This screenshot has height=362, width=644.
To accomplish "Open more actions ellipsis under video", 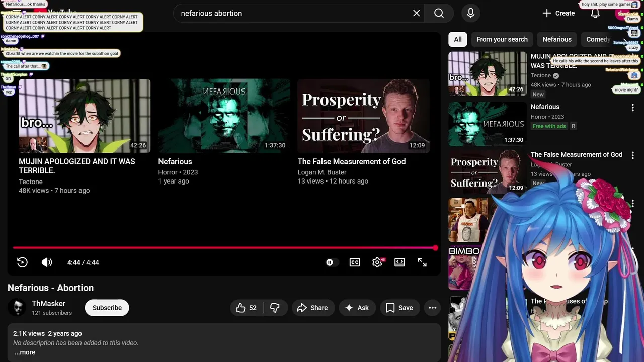I will coord(432,308).
